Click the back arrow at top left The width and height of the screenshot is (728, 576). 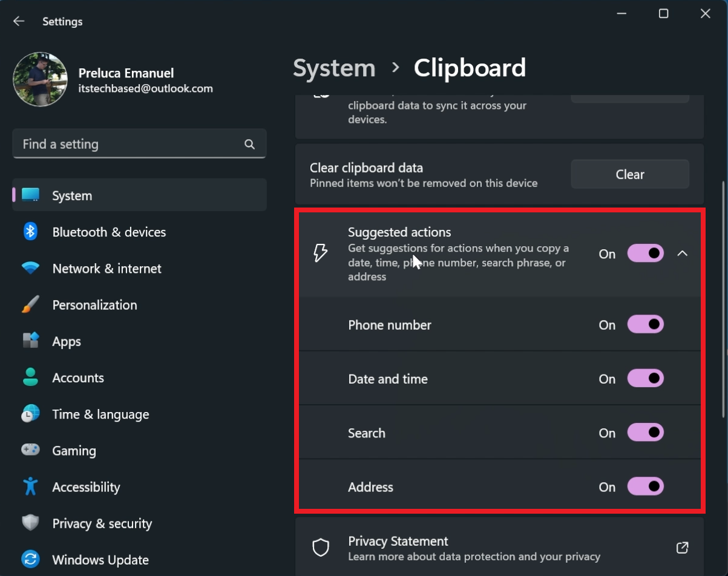[19, 21]
